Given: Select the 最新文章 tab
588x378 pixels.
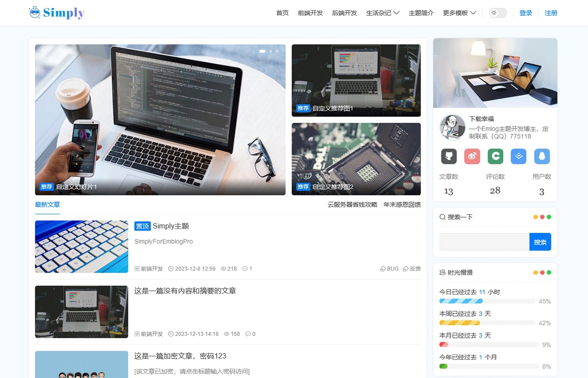Looking at the screenshot, I should 47,204.
